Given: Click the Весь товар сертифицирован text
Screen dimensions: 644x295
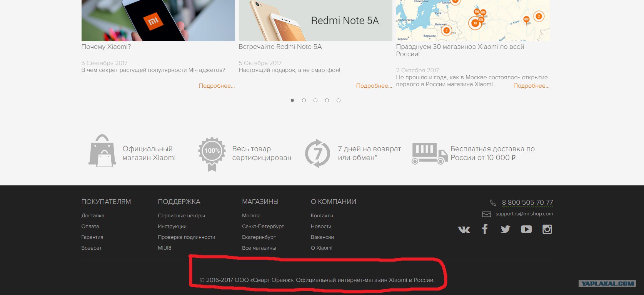Looking at the screenshot, I should 262,153.
